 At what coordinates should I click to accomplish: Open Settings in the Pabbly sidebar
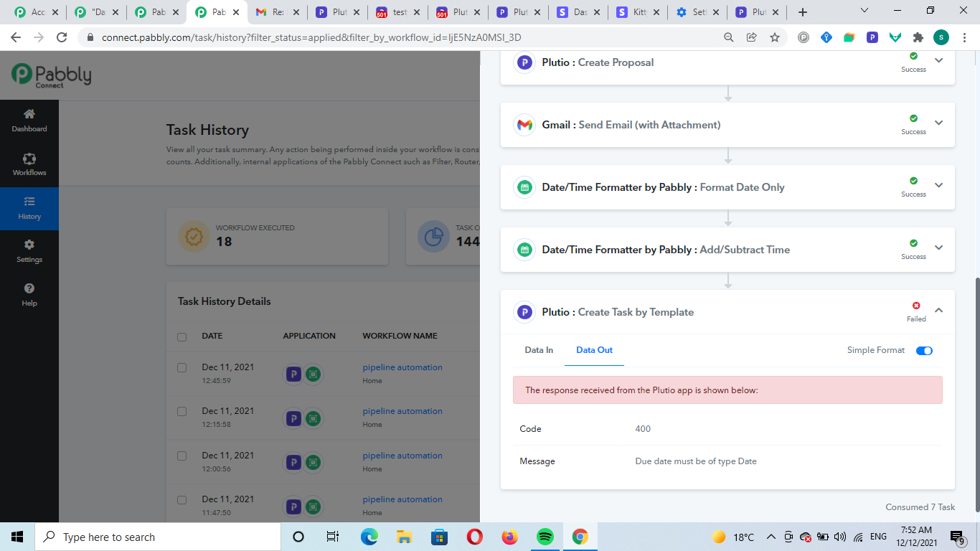click(29, 251)
